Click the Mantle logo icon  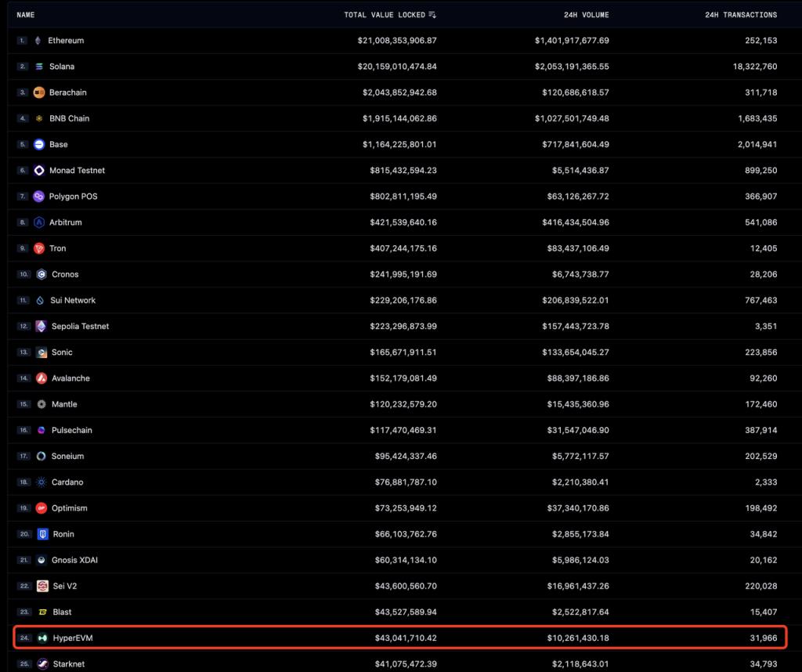pos(42,404)
